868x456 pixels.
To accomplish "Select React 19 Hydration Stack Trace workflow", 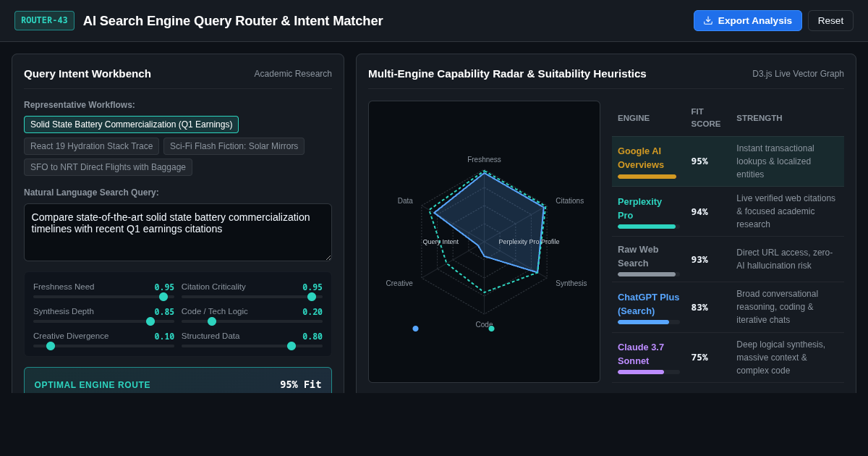I will click(91, 146).
